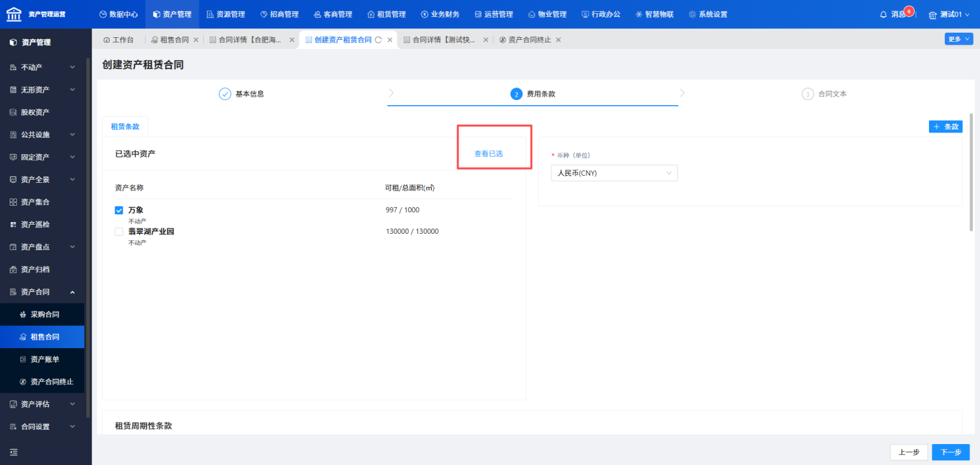Click the 资产管理 cube icon in sidebar header
This screenshot has width=980, height=465.
(13, 42)
